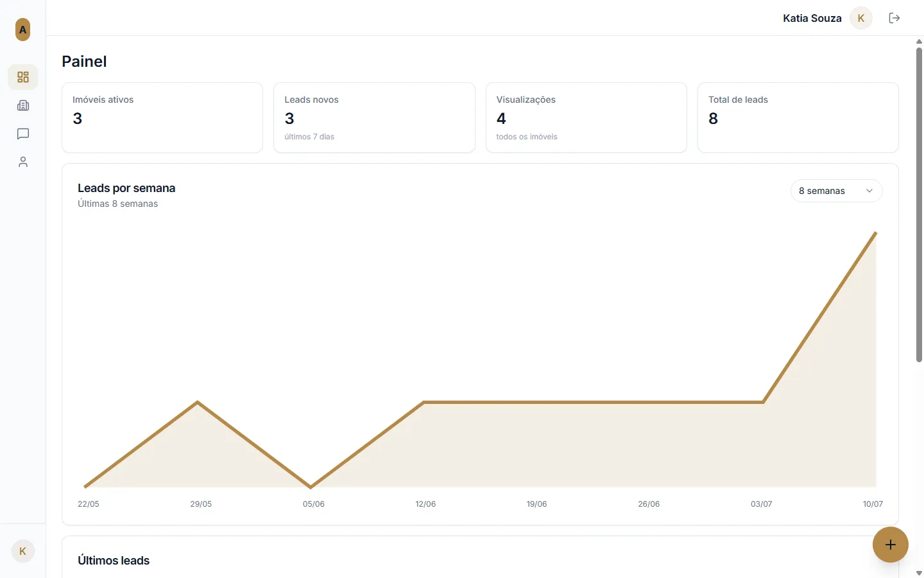Select the 'Leads novos' stat card

374,118
